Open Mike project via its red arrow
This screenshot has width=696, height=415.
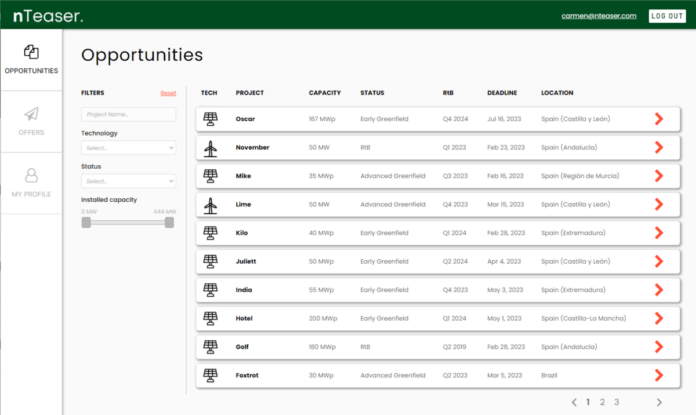(658, 176)
